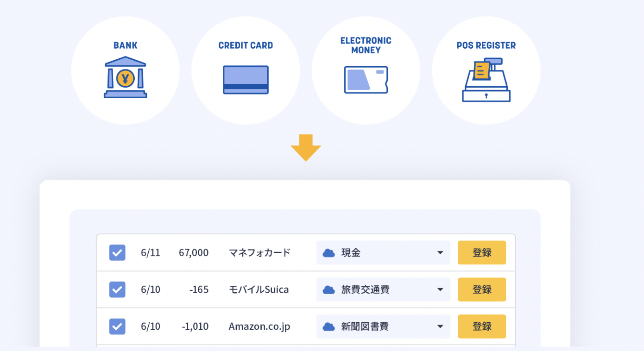Click the Amazon.co.jp description
This screenshot has height=351, width=644.
(259, 326)
